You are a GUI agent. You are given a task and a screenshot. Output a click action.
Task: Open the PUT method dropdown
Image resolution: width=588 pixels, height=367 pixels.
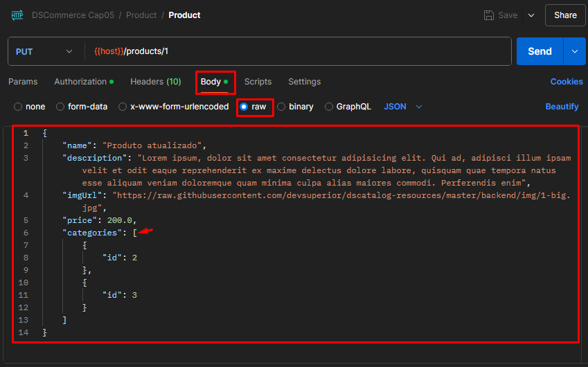click(44, 51)
